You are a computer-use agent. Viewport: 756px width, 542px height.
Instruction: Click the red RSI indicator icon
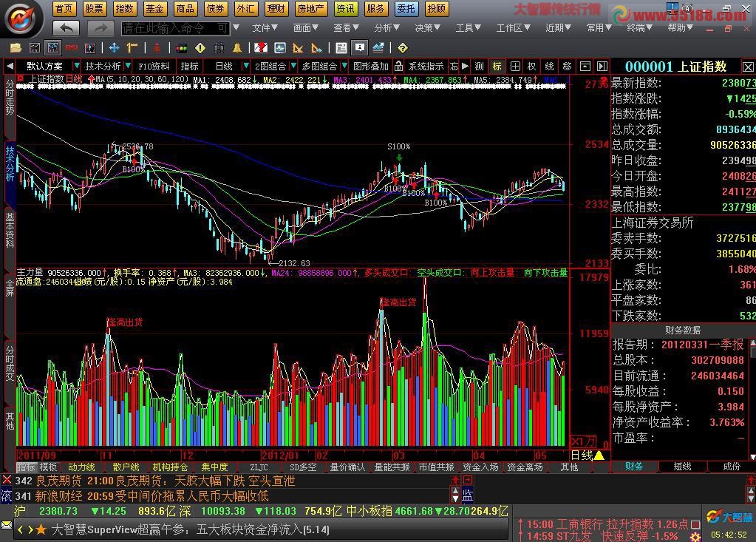72,48
